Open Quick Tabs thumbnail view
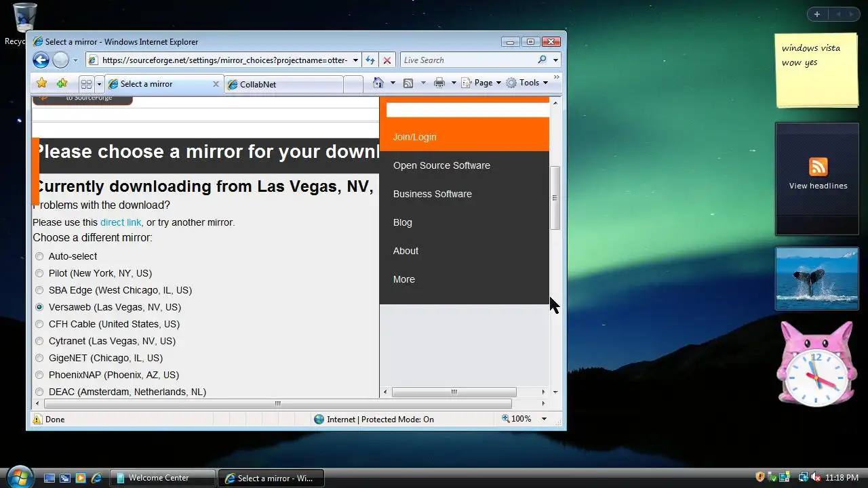868x488 pixels. pos(86,84)
